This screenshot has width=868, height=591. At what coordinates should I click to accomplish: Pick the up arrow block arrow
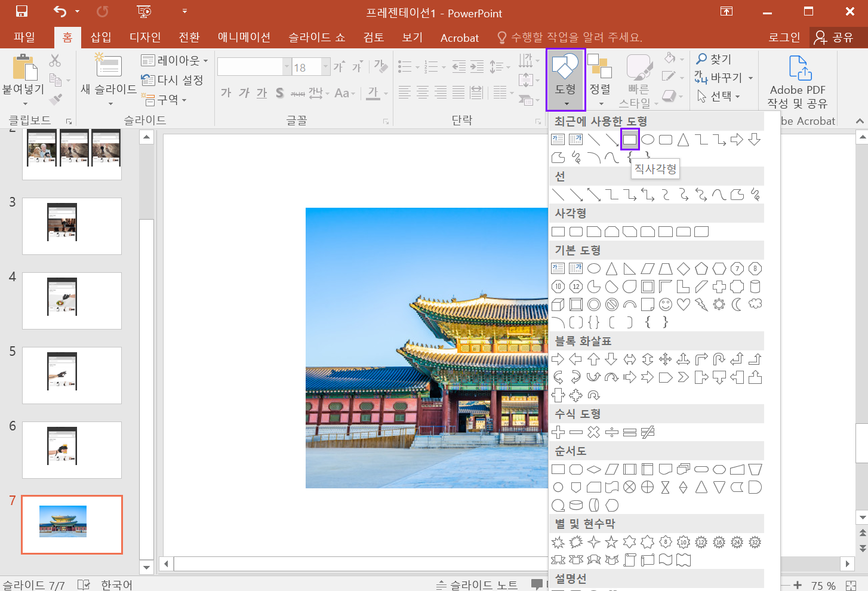[x=594, y=359]
